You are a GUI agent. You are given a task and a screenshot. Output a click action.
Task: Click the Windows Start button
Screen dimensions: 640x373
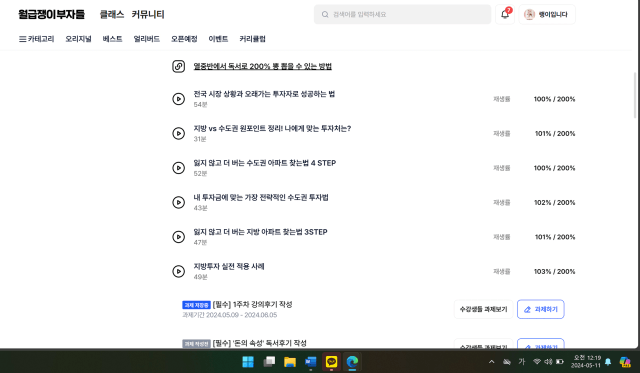coord(248,362)
